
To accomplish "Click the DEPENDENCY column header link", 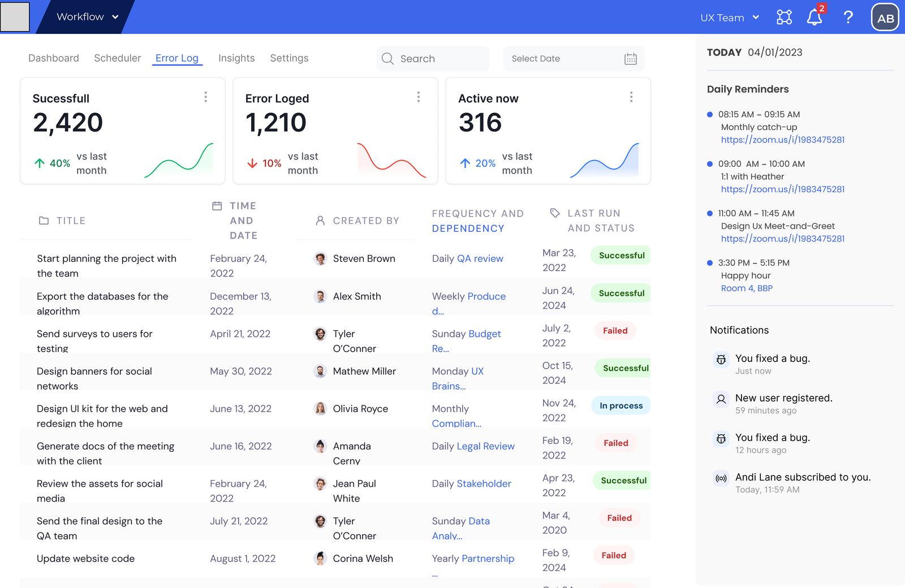I will [468, 228].
